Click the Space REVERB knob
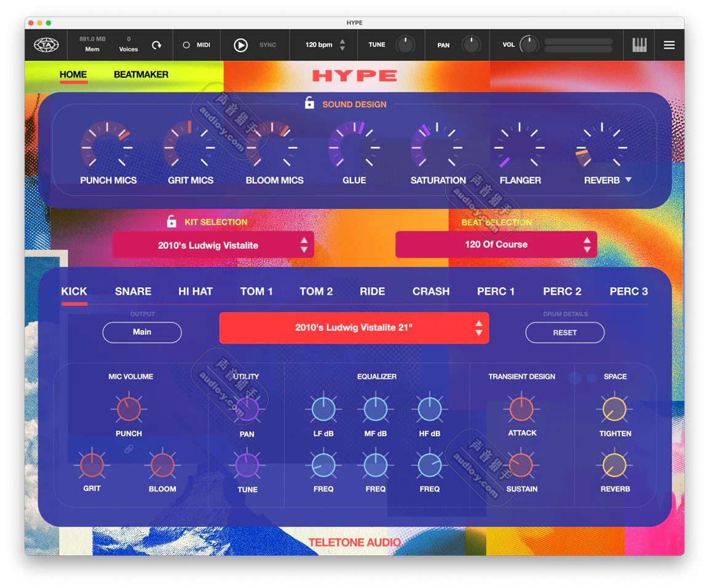 [615, 465]
